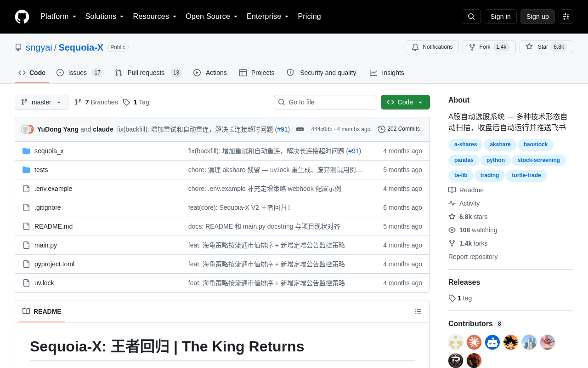Image resolution: width=588 pixels, height=368 pixels.
Task: Click the file icon for main.py
Action: pyautogui.click(x=26, y=245)
